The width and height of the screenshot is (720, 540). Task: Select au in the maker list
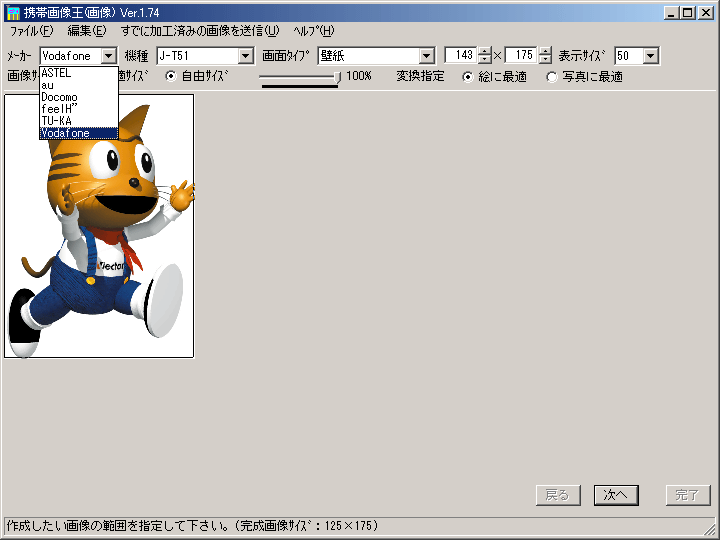pos(79,85)
